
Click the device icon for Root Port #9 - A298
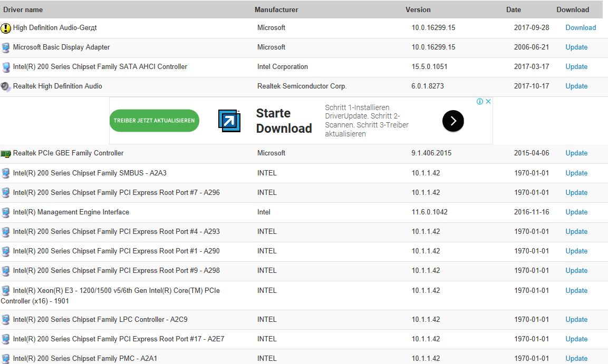click(6, 271)
